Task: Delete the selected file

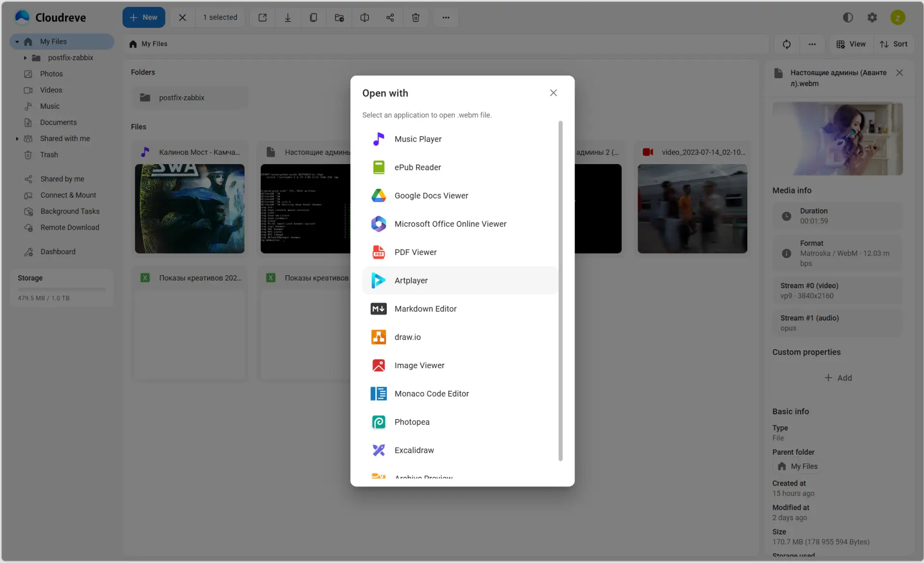Action: tap(415, 17)
